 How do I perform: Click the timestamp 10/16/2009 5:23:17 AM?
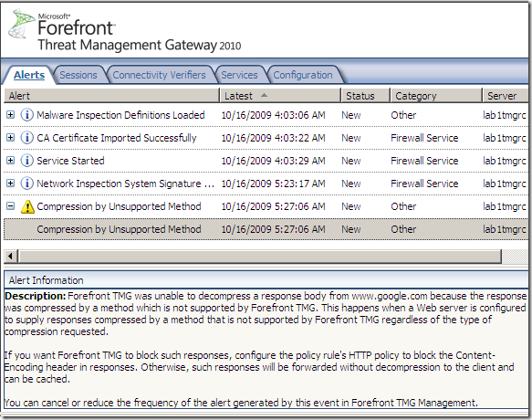(273, 184)
